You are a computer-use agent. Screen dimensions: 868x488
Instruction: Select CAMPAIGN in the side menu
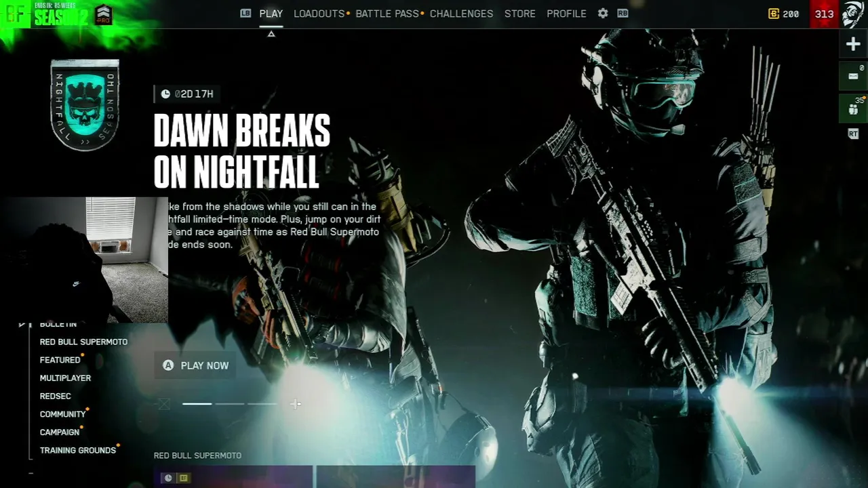click(x=60, y=432)
